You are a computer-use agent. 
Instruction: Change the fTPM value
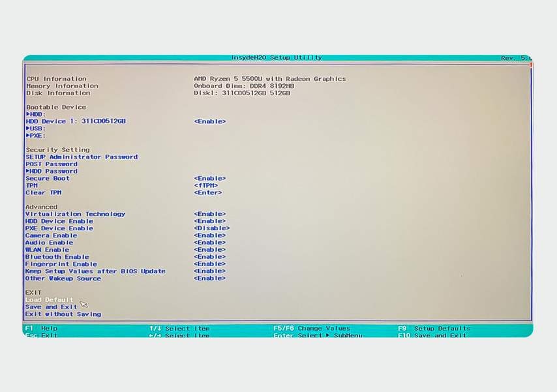(x=206, y=185)
